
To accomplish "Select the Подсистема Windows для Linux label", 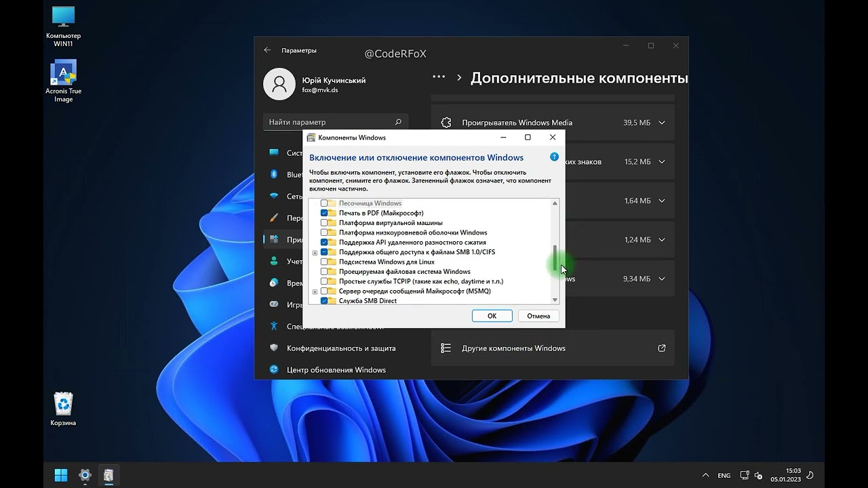I will [387, 262].
